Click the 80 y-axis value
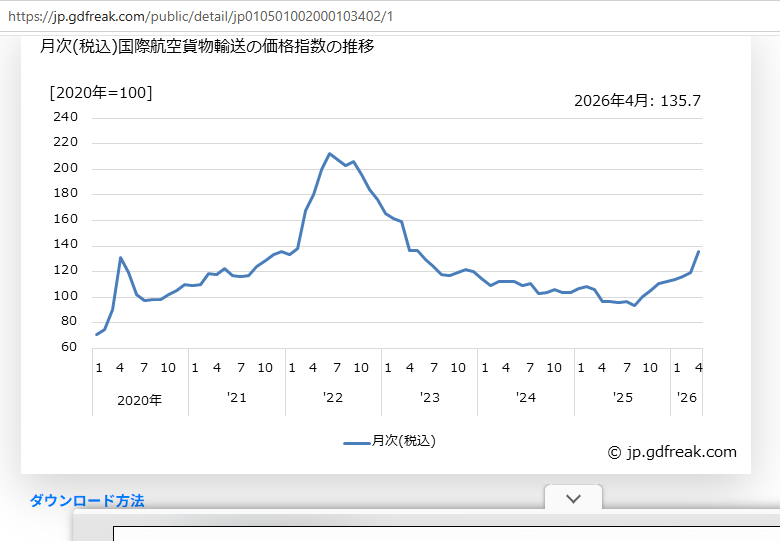 pyautogui.click(x=69, y=321)
